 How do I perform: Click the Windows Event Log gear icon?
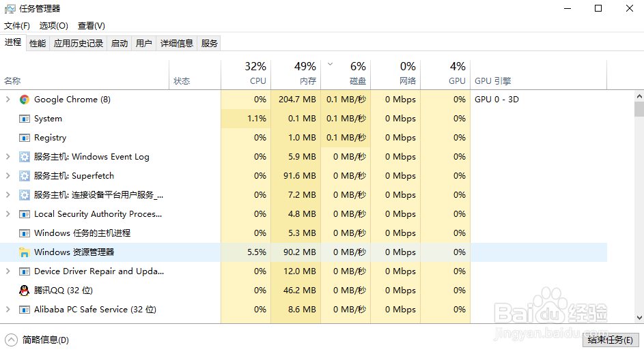(x=25, y=157)
